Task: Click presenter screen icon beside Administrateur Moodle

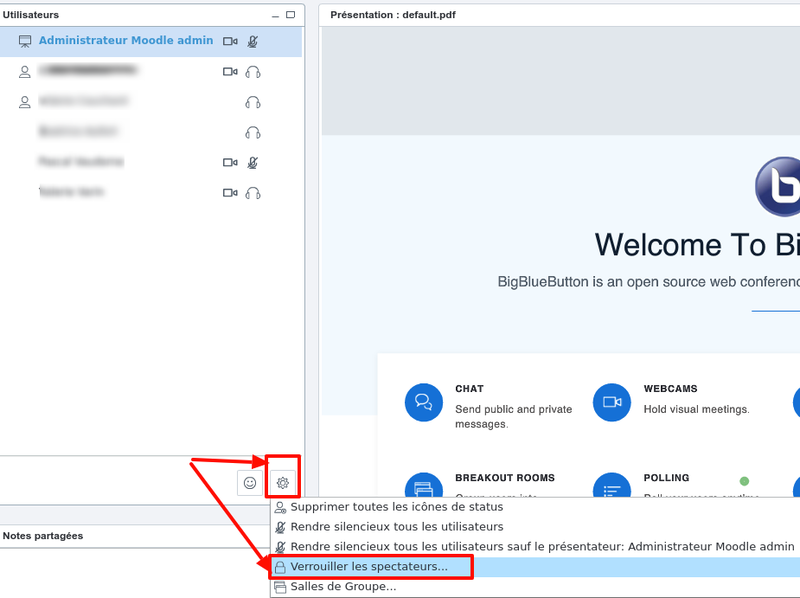Action: 25,42
